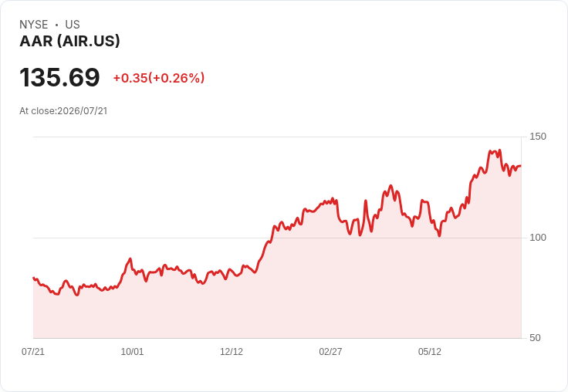568x392 pixels.
Task: Click the leftmost start of the price line
Action: click(33, 278)
